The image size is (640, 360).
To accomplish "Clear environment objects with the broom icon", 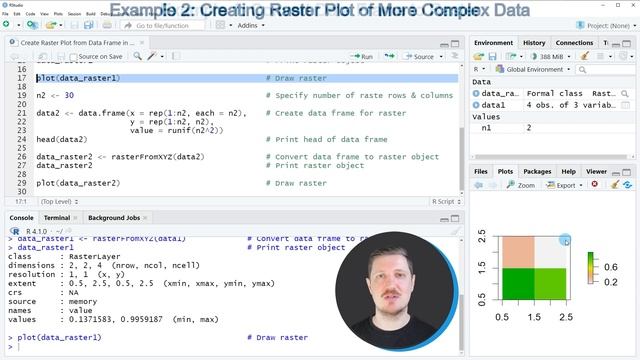I will pyautogui.click(x=584, y=56).
